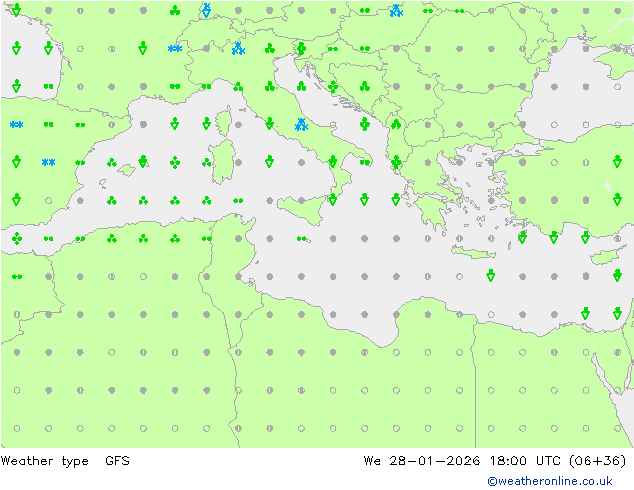Click the date '28-01-2026' in the caption
This screenshot has width=634, height=490.
435,460
